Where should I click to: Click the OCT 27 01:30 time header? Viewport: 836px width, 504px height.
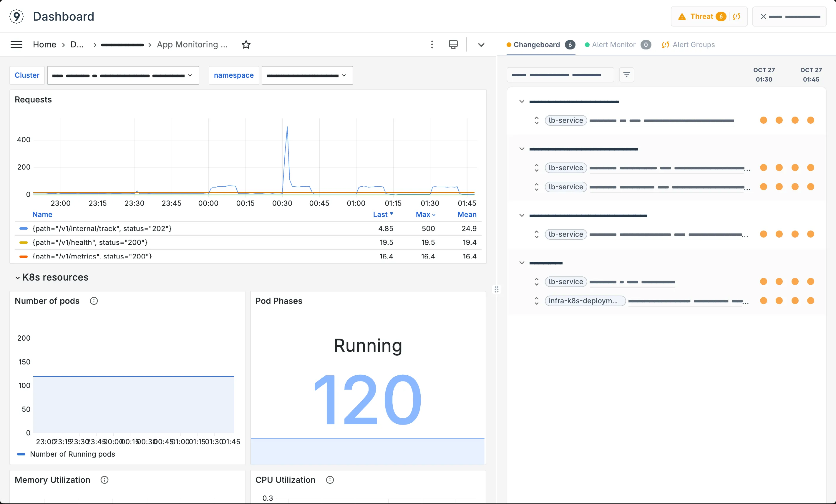point(764,75)
